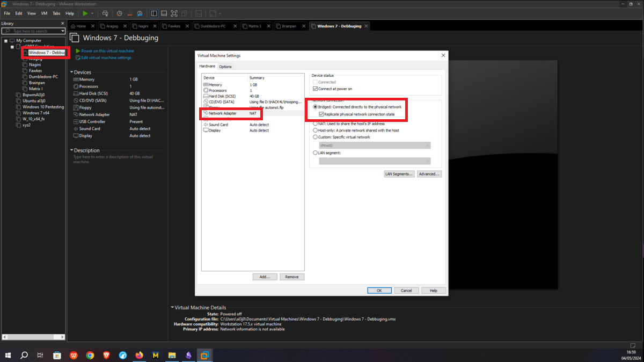Image resolution: width=644 pixels, height=362 pixels.
Task: Open the Windows Start menu
Action: pos(8,355)
